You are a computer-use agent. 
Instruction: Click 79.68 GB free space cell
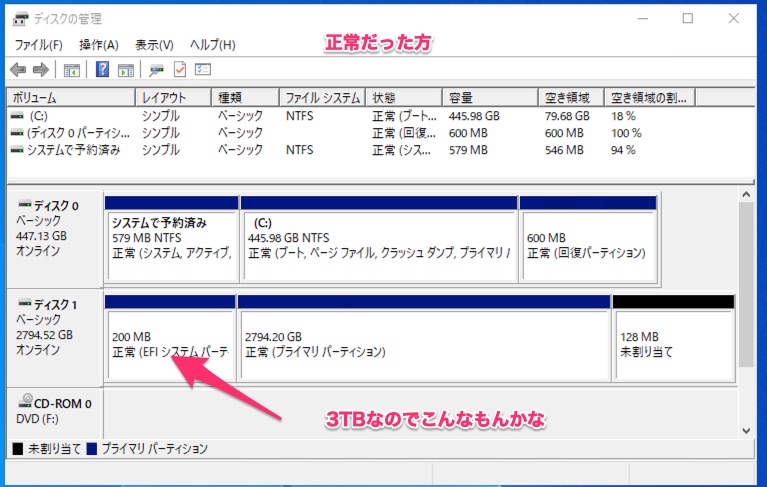pos(567,116)
